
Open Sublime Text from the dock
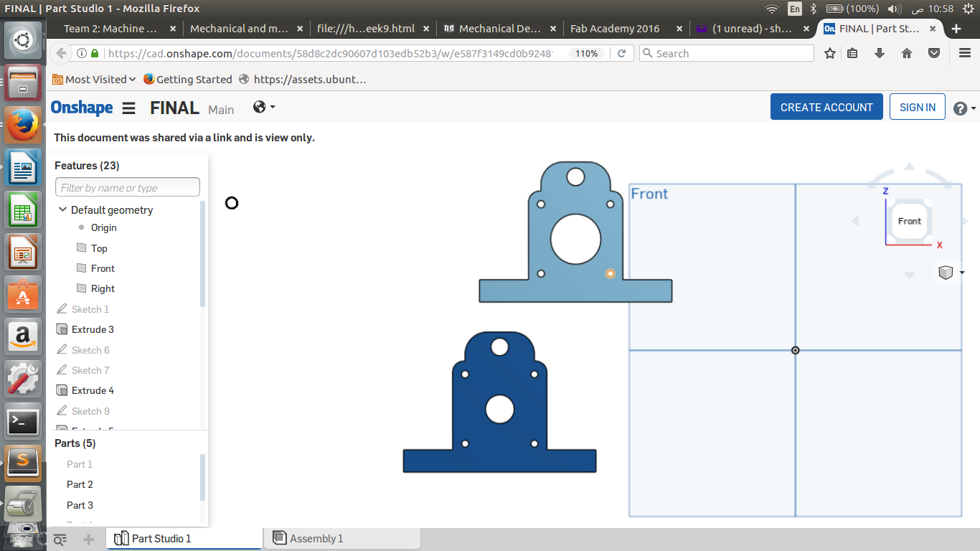click(x=23, y=463)
